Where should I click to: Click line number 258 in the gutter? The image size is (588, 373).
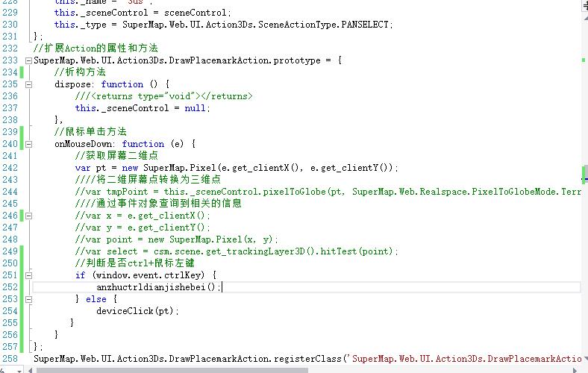(x=10, y=359)
